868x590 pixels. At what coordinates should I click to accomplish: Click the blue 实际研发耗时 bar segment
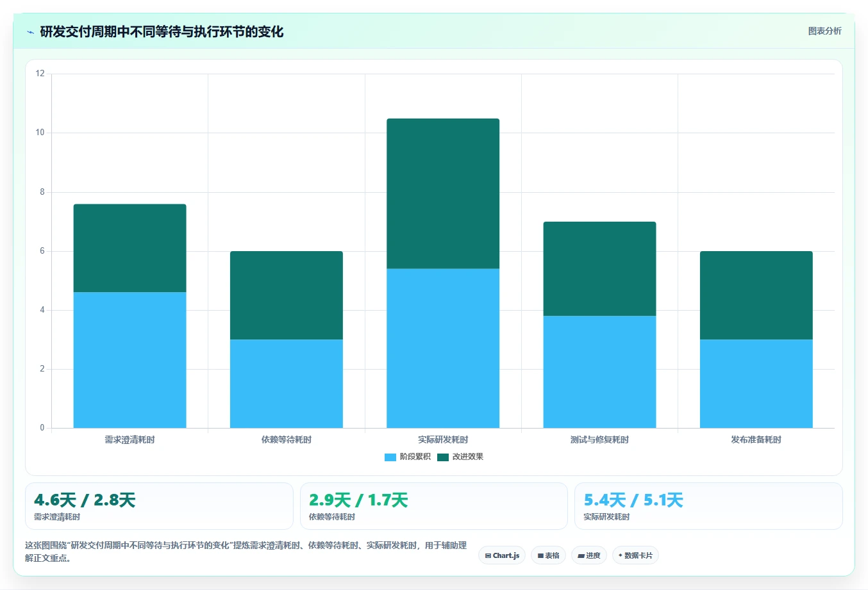click(443, 348)
